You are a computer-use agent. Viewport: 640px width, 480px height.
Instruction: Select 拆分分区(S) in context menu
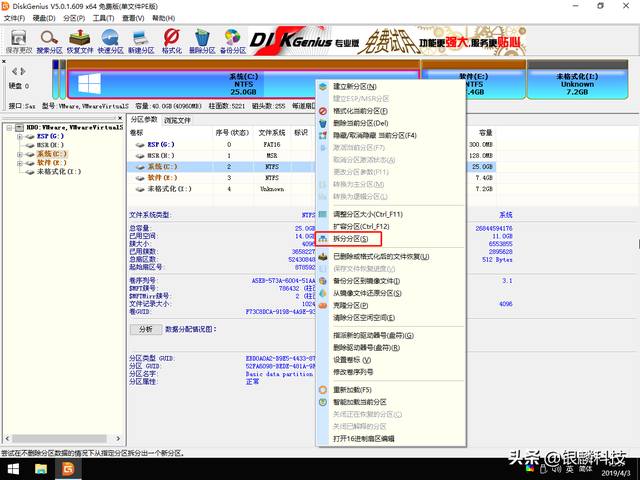(x=392, y=239)
